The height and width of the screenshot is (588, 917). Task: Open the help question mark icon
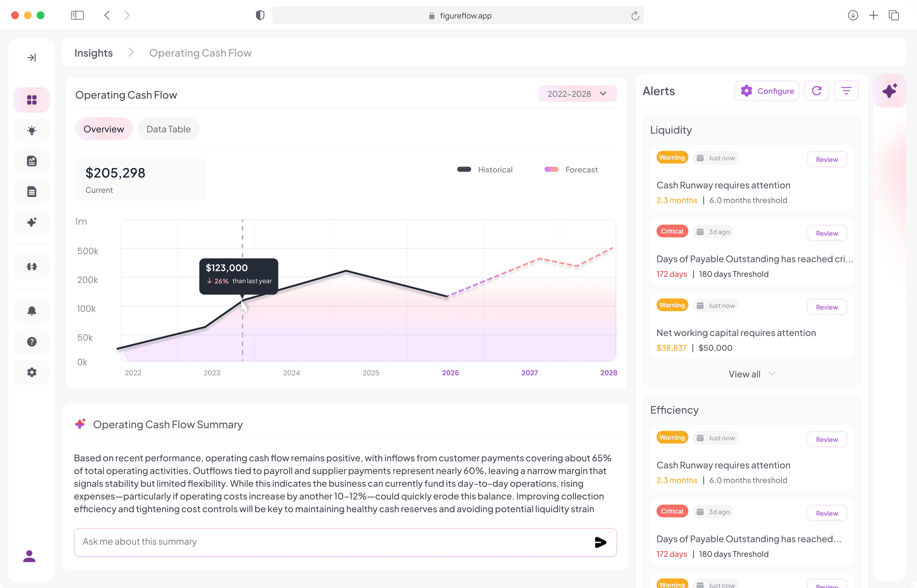[x=32, y=342]
